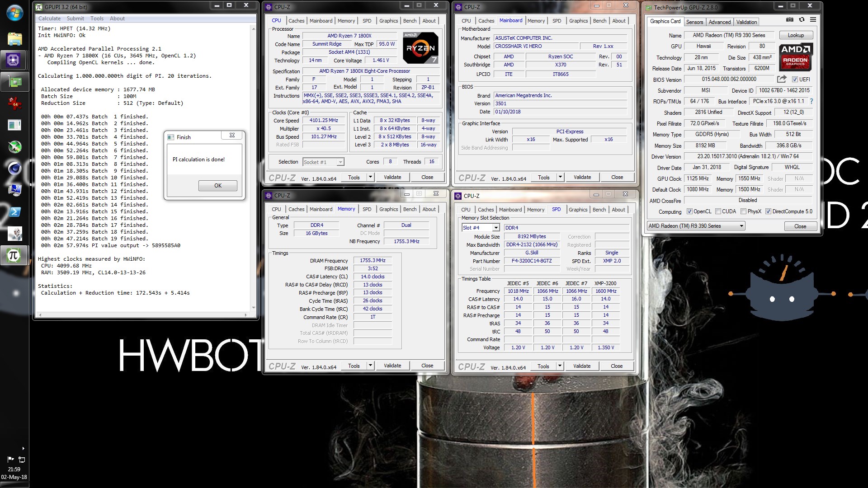Viewport: 868px width, 488px height.
Task: Click the Part Number F4-3200C14-8GTZ field
Action: [x=531, y=261]
